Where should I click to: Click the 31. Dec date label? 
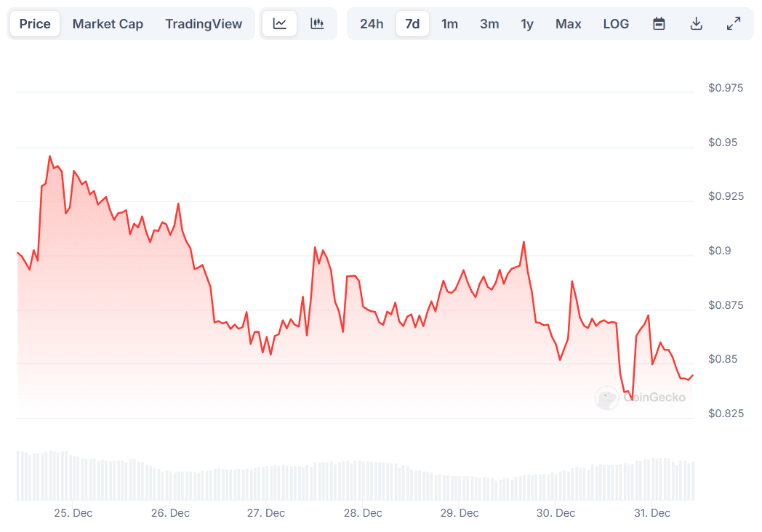coord(651,513)
